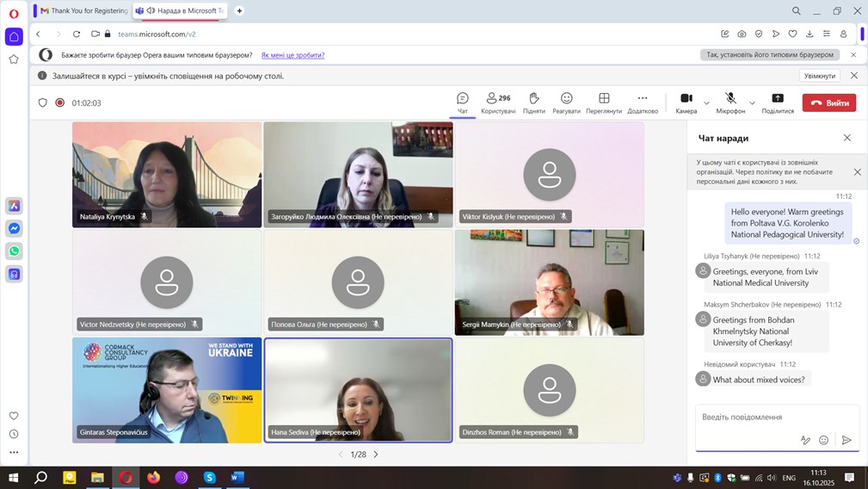Switch to the Thank You for Registering tab

coord(83,10)
